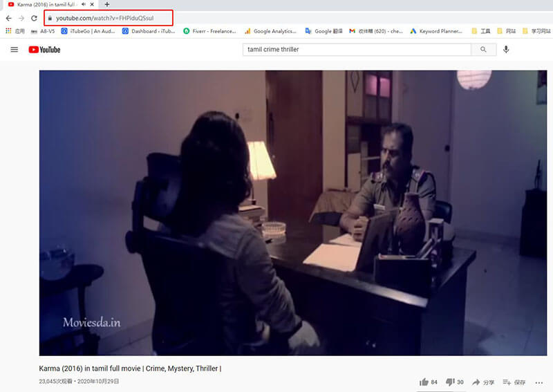This screenshot has height=392, width=553.
Task: Open the Apps grid bookmark
Action: (15, 31)
